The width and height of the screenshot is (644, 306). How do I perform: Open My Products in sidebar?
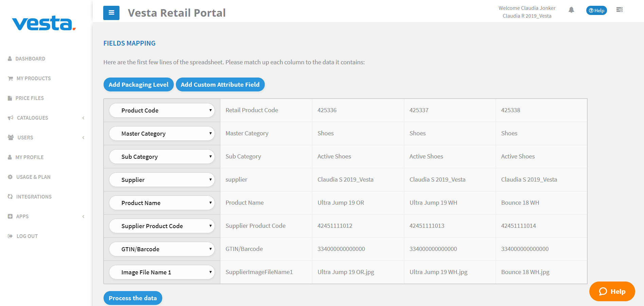tap(34, 78)
